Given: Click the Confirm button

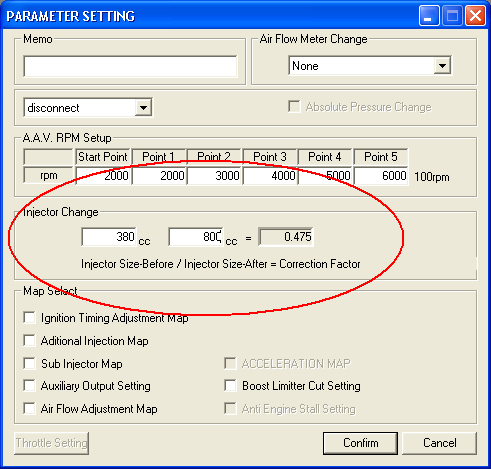Looking at the screenshot, I should [360, 443].
